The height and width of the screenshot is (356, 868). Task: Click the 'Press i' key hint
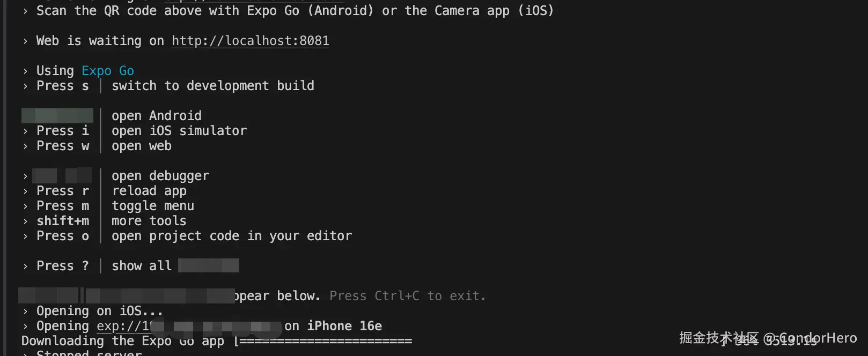pyautogui.click(x=62, y=131)
